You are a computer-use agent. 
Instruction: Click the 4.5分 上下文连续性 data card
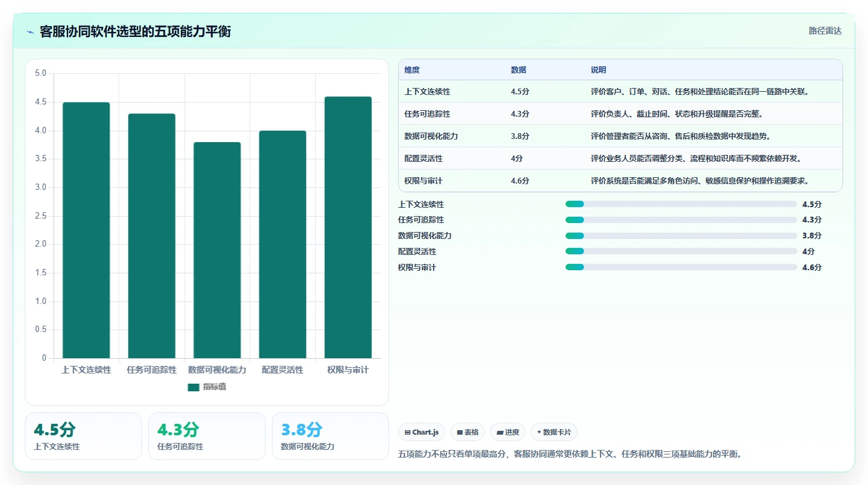coord(83,436)
